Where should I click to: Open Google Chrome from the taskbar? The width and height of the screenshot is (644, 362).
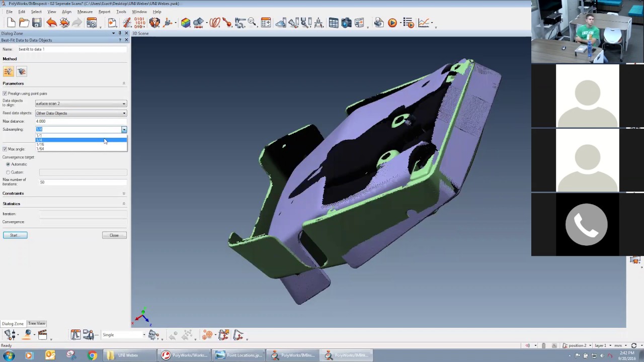[x=92, y=355]
